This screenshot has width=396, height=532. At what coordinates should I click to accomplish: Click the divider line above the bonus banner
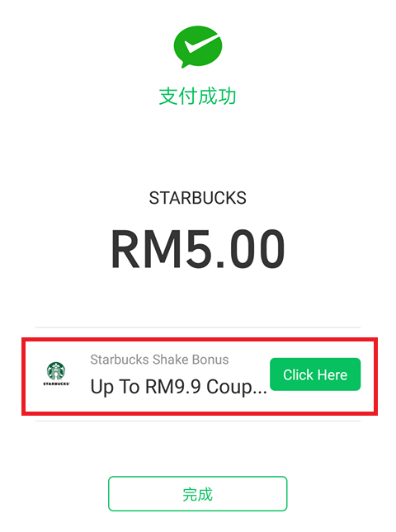click(198, 327)
